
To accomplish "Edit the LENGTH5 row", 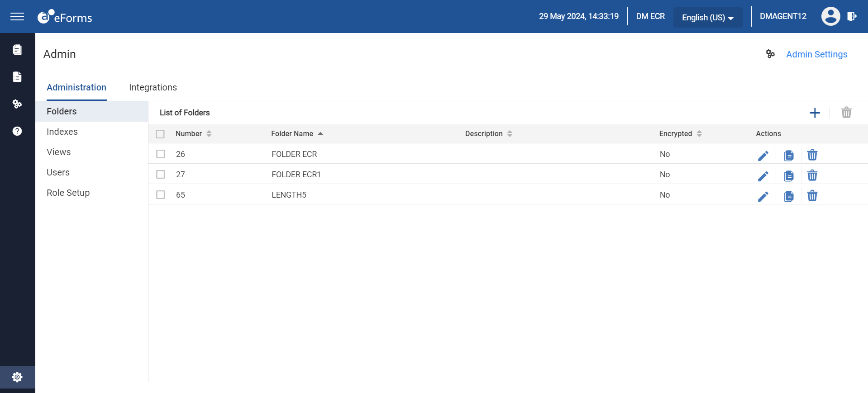I will click(763, 196).
